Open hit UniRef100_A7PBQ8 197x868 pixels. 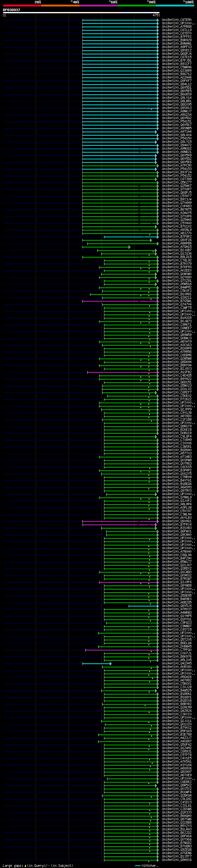click(176, 26)
